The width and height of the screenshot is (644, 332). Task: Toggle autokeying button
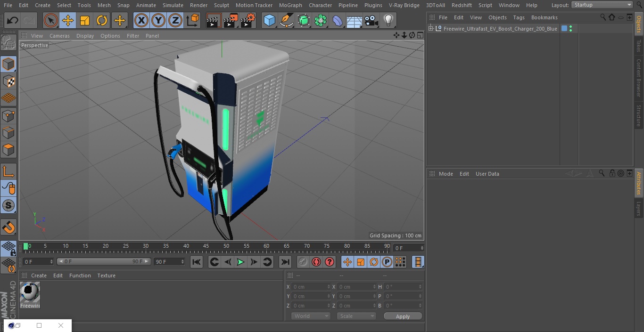click(316, 262)
